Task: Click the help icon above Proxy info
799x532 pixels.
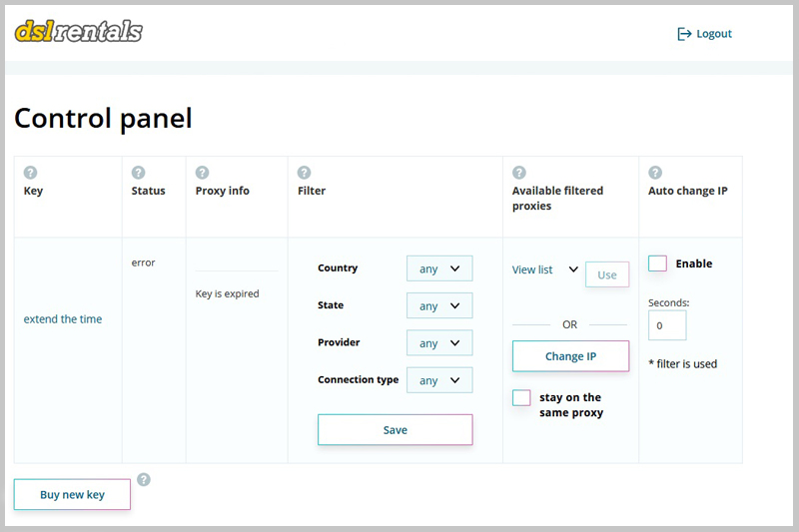Action: coord(202,173)
